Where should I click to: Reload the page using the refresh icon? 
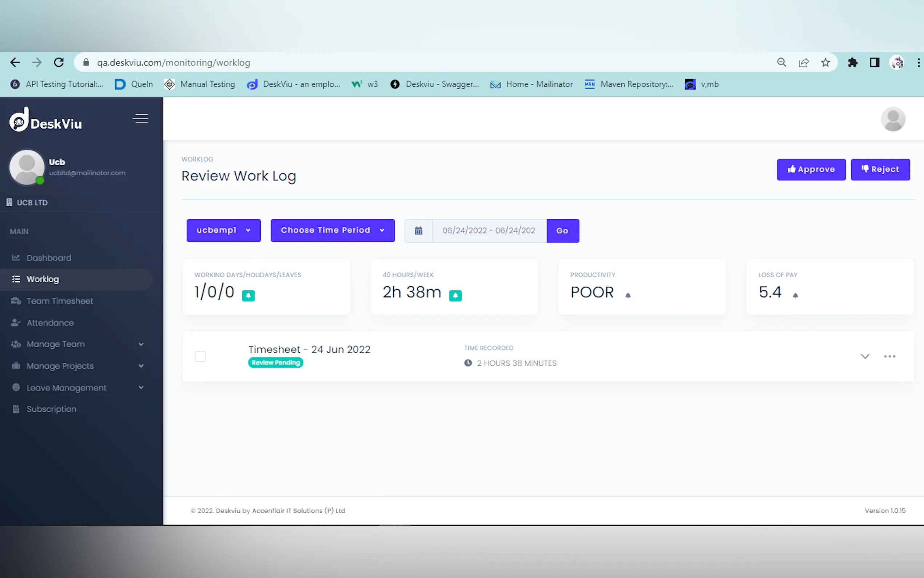pos(59,63)
